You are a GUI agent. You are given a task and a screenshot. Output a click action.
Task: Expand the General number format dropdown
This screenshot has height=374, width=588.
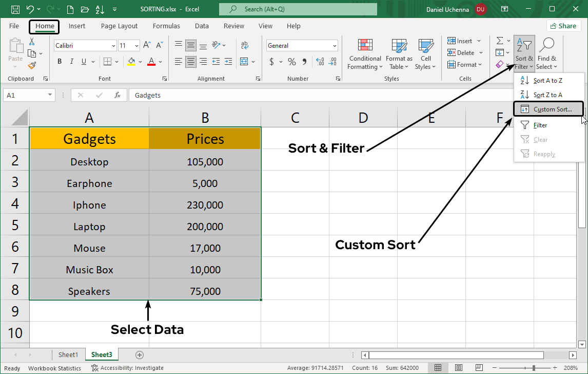(335, 46)
